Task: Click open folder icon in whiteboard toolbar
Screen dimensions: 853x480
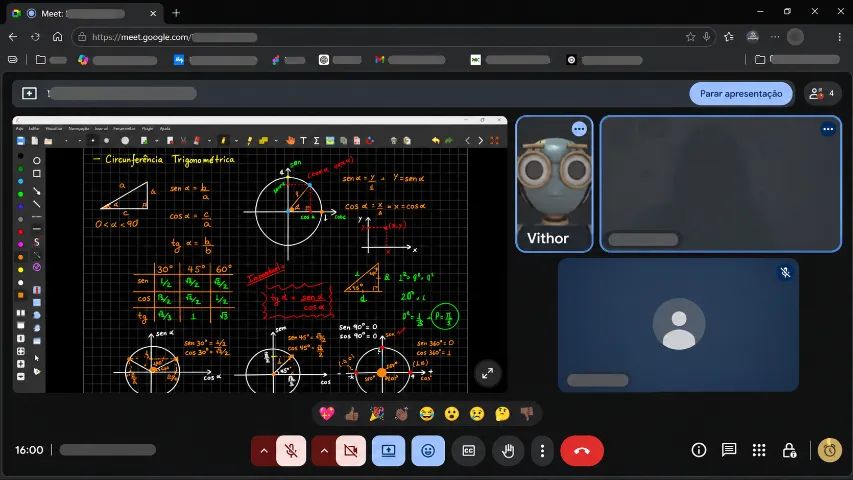Action: click(48, 140)
